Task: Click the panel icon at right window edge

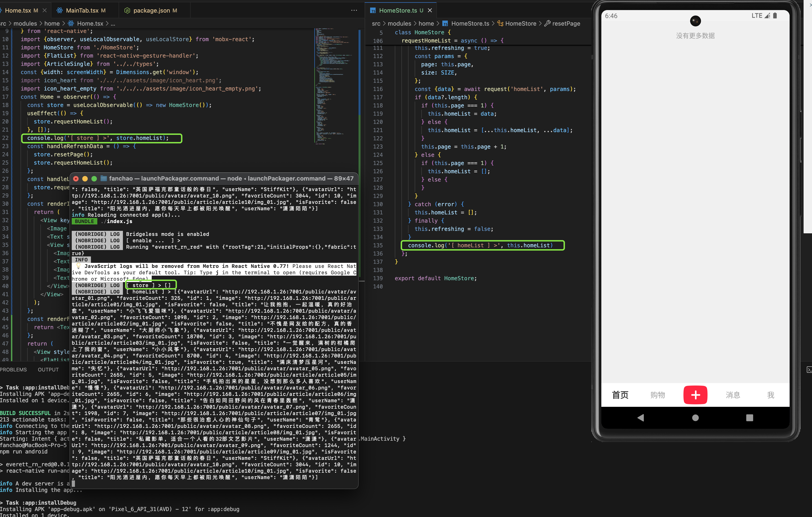Action: [x=809, y=370]
